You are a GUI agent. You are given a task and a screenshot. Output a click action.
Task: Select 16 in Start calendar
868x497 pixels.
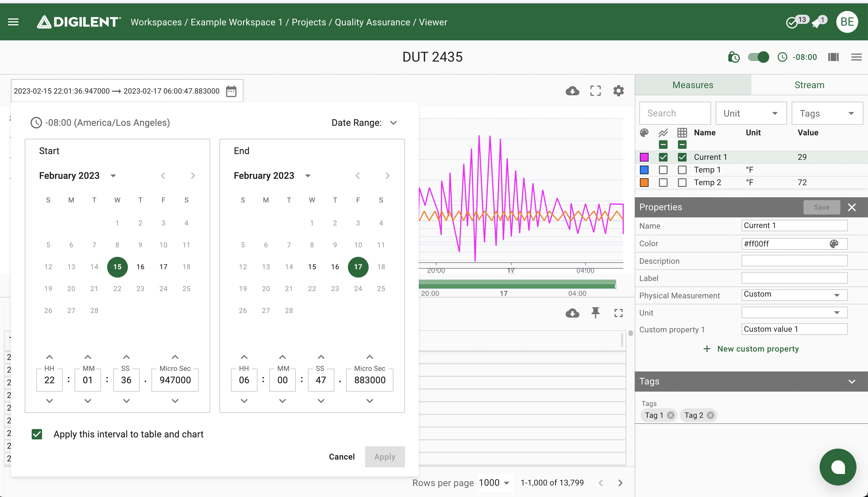[140, 267]
